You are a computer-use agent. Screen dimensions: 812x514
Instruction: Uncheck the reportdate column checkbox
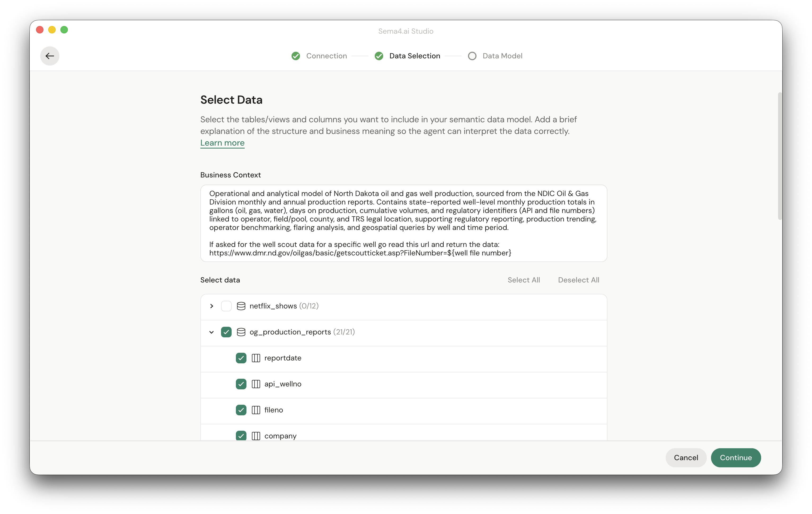pos(241,358)
